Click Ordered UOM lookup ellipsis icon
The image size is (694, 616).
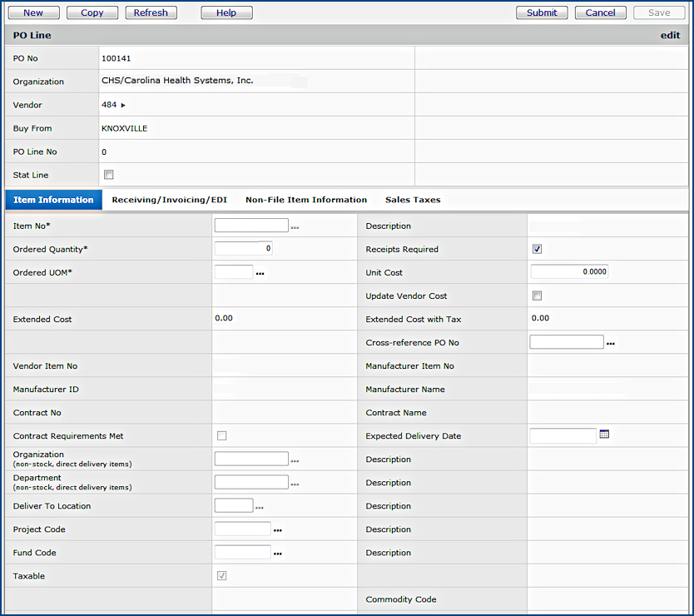[260, 274]
